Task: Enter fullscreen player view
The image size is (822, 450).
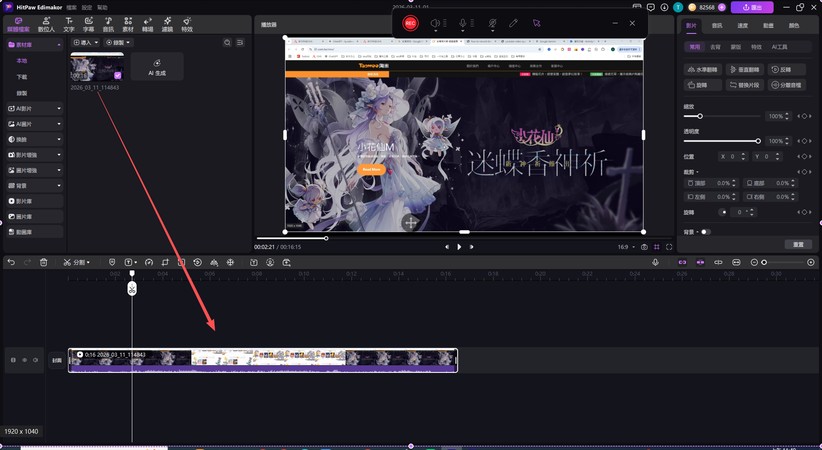Action: click(669, 247)
